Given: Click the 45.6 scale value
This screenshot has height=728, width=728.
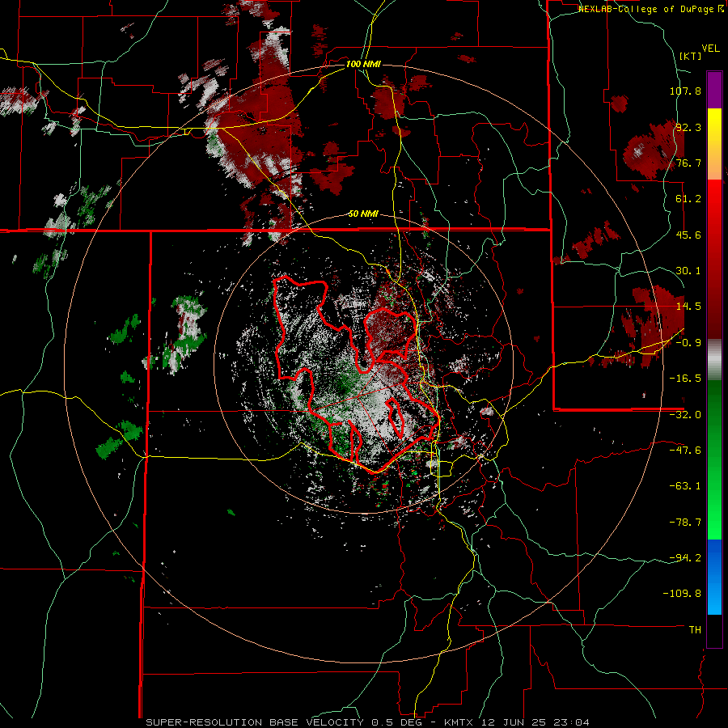Looking at the screenshot, I should click(x=688, y=235).
